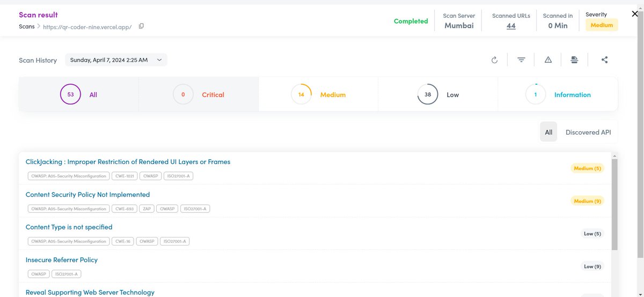Viewport: 644px width, 297px height.
Task: Go to Scans breadcrumb
Action: (x=26, y=26)
